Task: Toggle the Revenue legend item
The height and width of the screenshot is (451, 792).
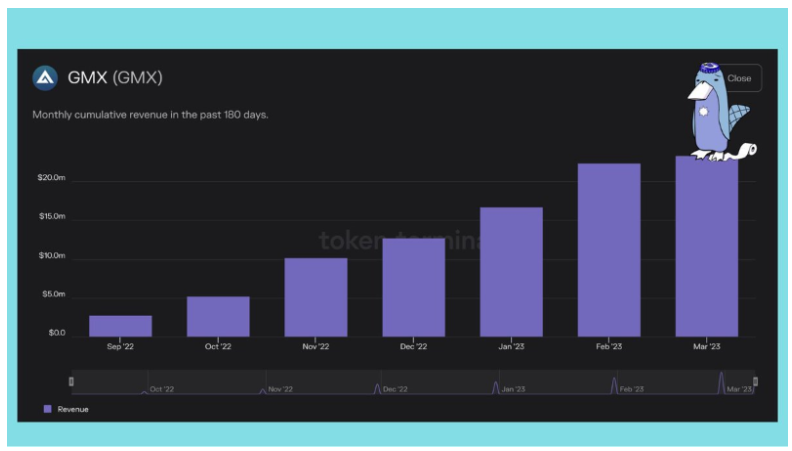Action: 66,409
